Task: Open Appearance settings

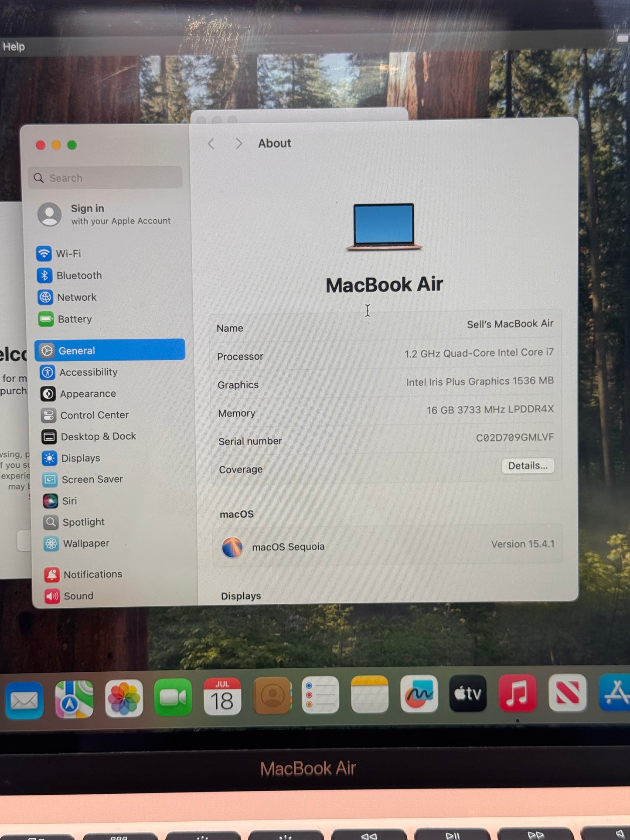Action: click(78, 394)
